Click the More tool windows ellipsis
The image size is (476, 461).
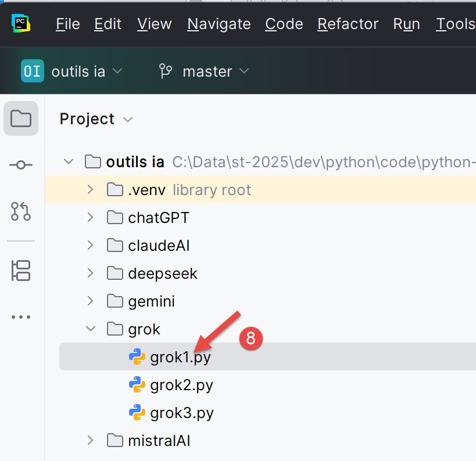(x=21, y=317)
